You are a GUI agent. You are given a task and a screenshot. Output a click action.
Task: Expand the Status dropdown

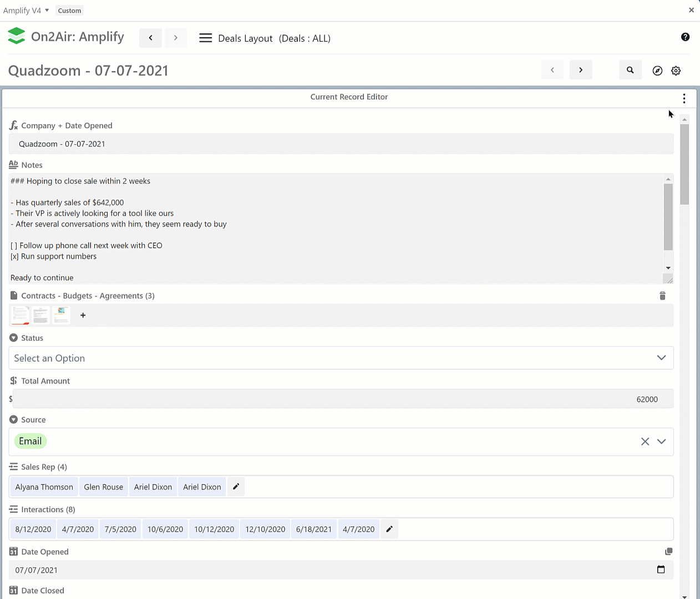click(661, 358)
